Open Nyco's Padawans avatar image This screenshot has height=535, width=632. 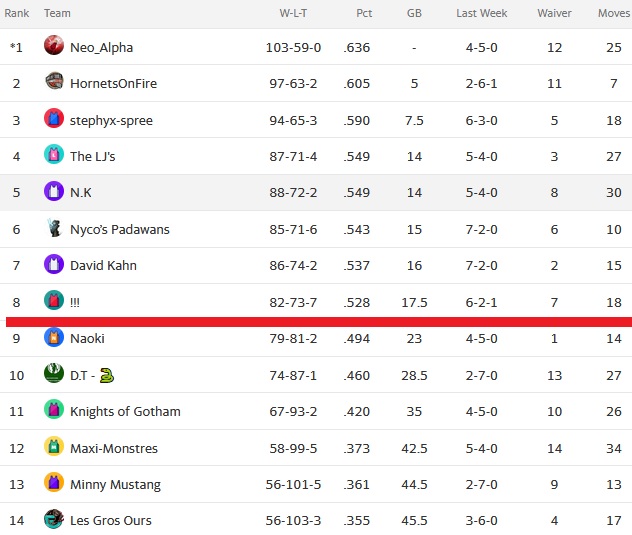pyautogui.click(x=54, y=227)
